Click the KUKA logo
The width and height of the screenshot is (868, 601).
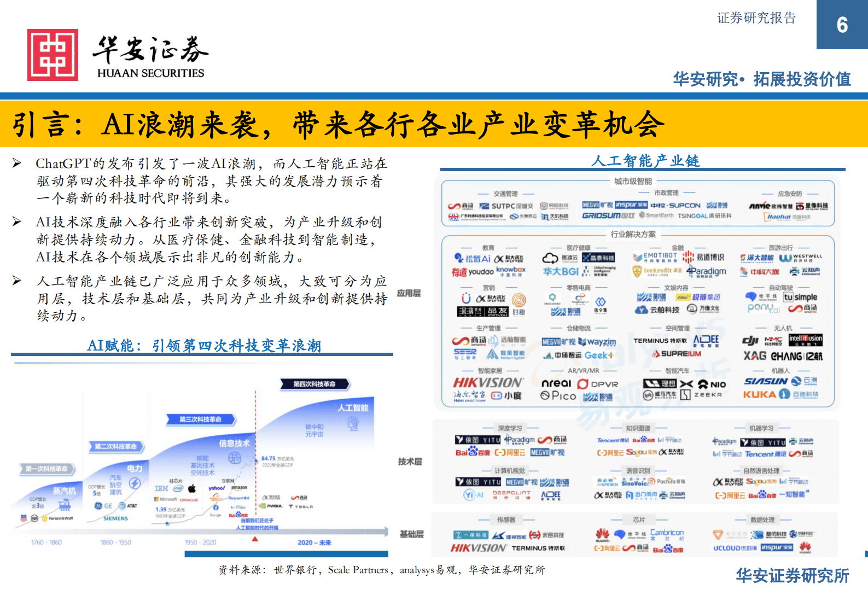(760, 394)
